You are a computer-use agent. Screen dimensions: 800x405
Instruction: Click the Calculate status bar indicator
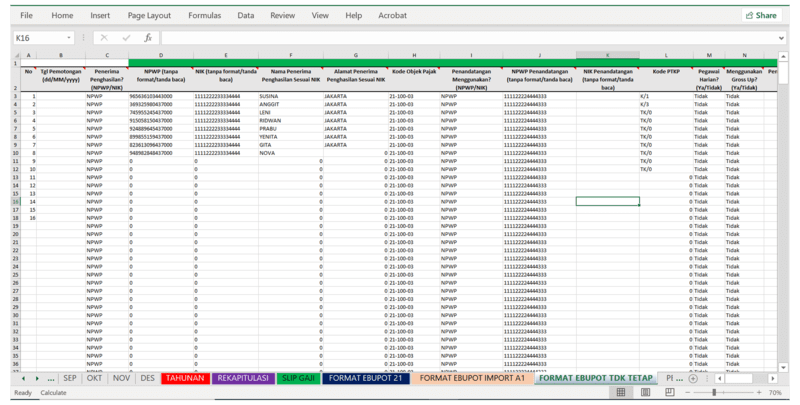pos(53,393)
